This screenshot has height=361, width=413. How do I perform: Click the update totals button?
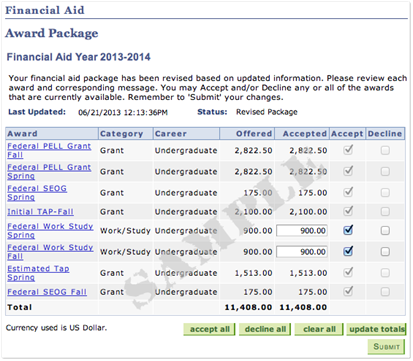click(376, 329)
